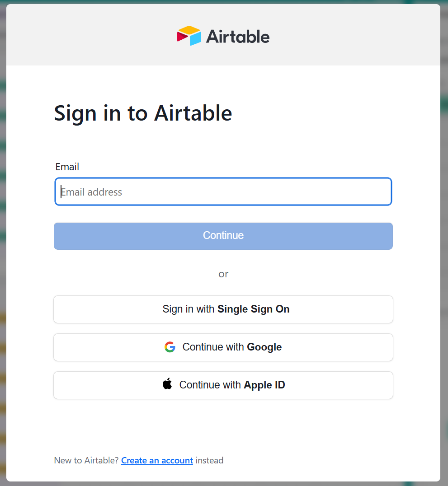The width and height of the screenshot is (448, 486).
Task: Click the bold "Google" button text
Action: [264, 347]
